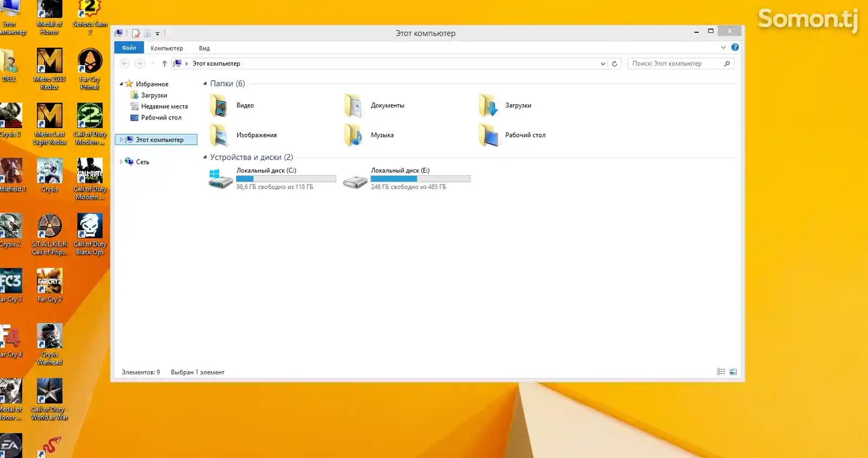Open S.T.A.L.K.E.R. Call of Pripyat shortcut

coord(49,234)
